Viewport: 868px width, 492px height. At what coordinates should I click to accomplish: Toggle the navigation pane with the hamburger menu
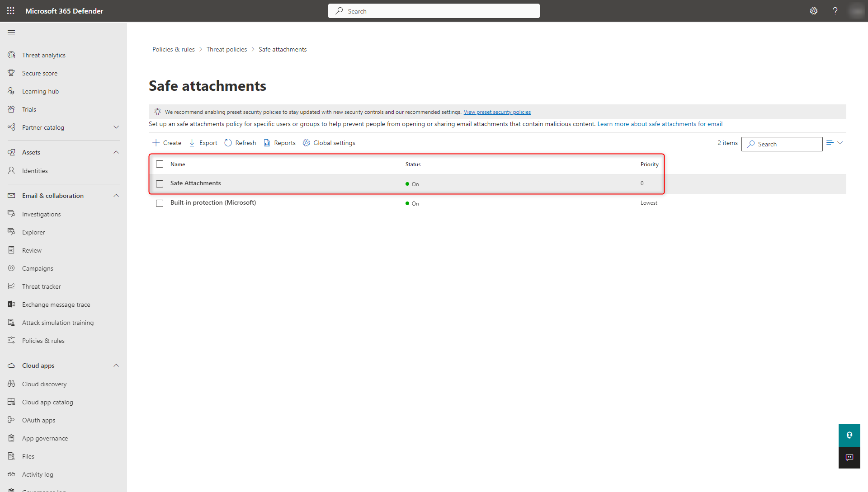point(11,32)
